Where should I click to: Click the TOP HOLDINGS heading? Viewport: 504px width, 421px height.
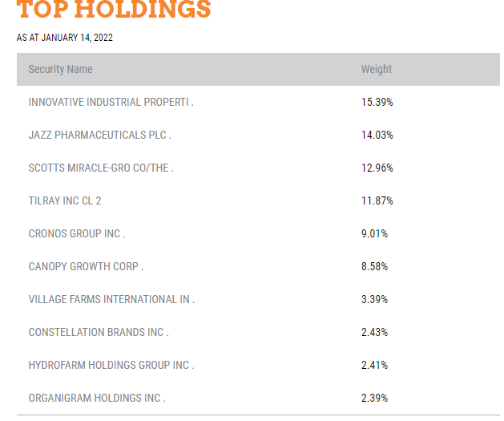(114, 10)
